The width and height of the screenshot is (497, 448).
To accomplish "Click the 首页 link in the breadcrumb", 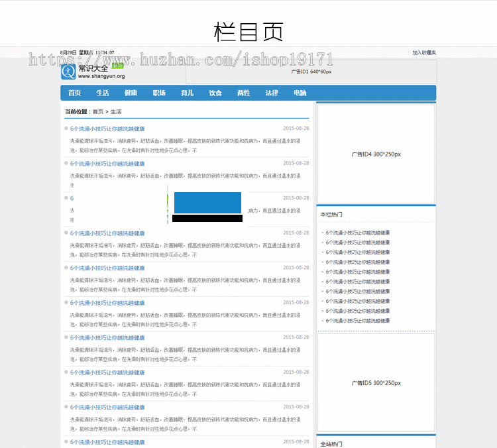I will coord(98,111).
